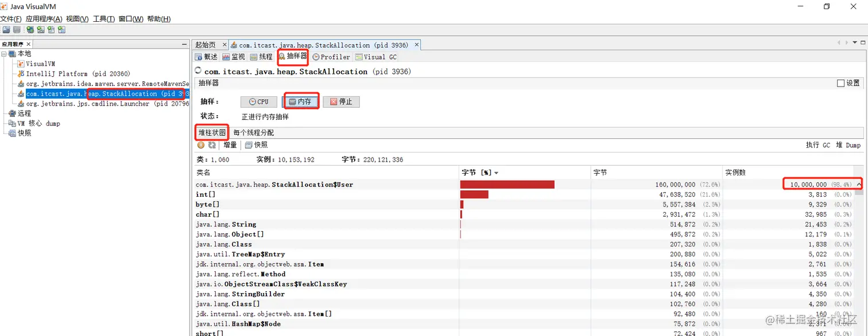Viewport: 868px width, 336px height.
Task: Close the StackAllocation (pid 3936) tab
Action: coord(417,45)
